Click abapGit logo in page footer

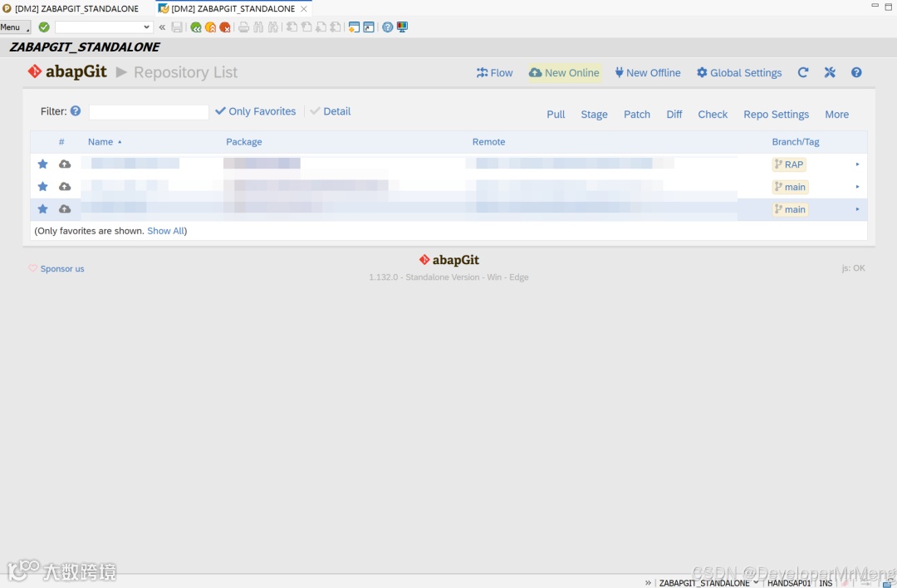pos(449,260)
